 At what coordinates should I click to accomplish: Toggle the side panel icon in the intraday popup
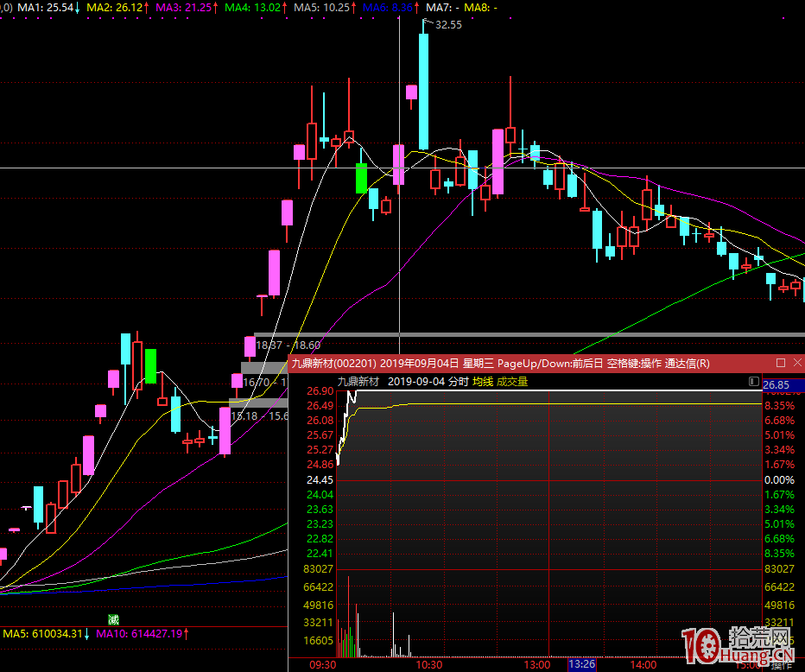pos(754,382)
